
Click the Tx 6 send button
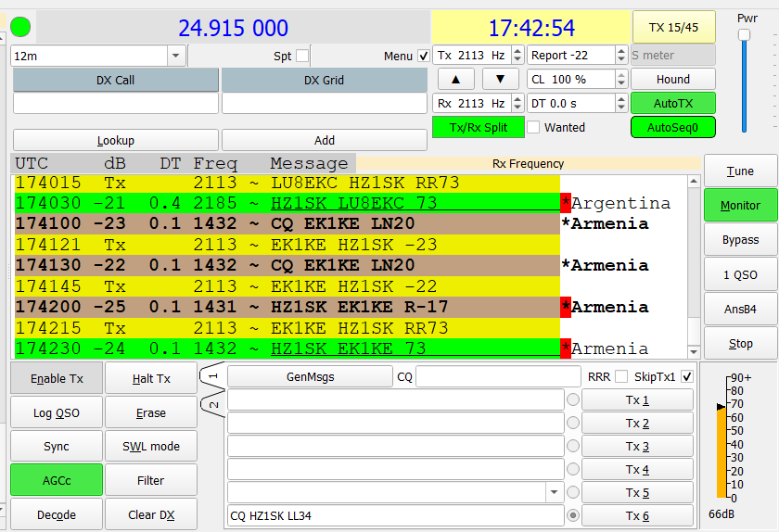tap(637, 515)
